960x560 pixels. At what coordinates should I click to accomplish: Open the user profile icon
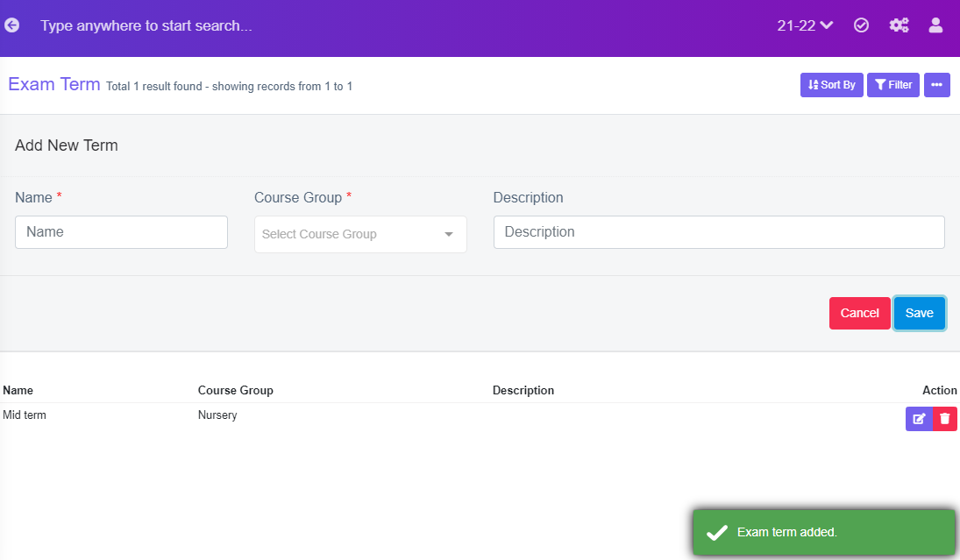(935, 25)
